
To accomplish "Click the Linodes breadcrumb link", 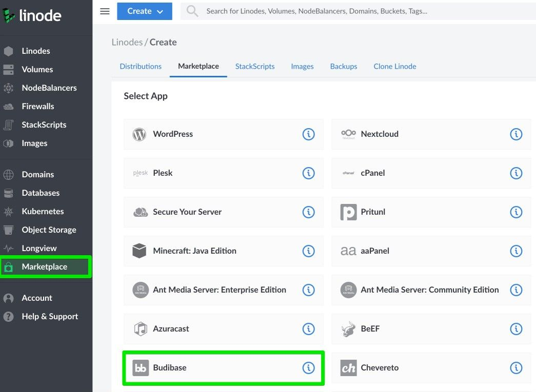I will coord(127,43).
